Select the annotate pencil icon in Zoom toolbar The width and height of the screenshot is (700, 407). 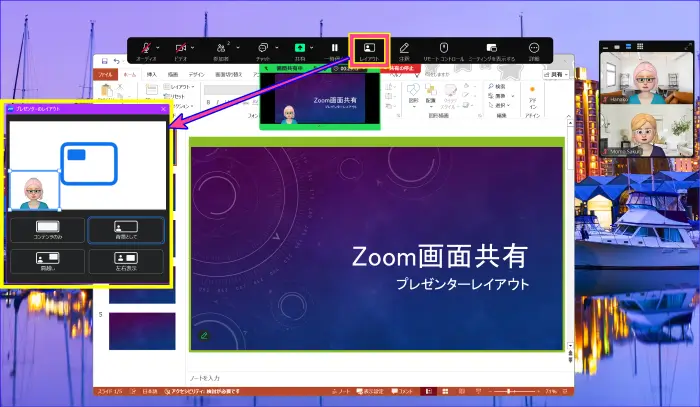tap(404, 48)
